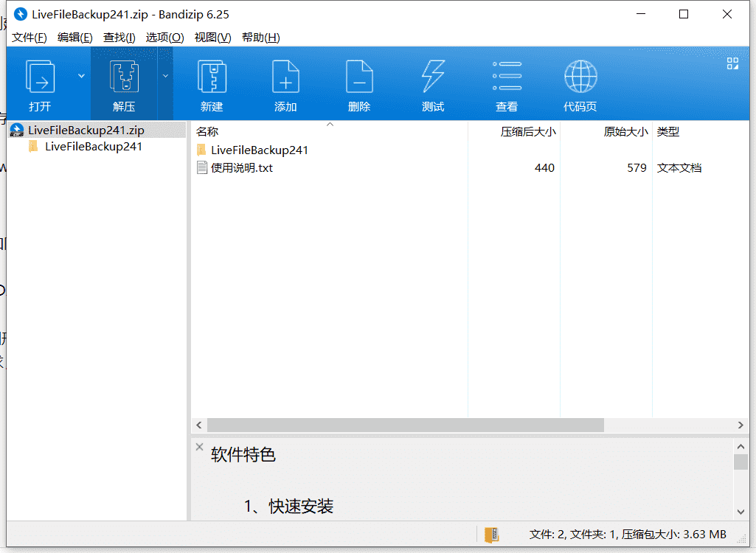Select the 使用说明.txt file row
Screen dimensions: 756x553
point(242,168)
